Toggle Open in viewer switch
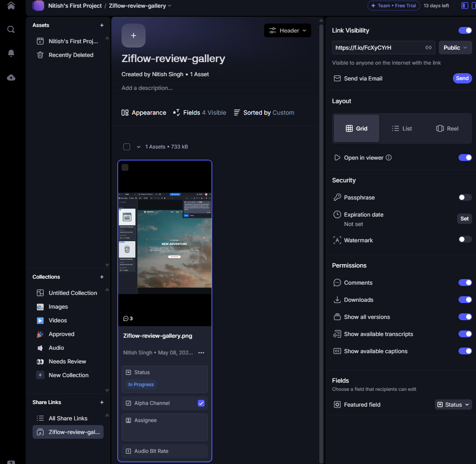The width and height of the screenshot is (476, 464). pos(465,158)
